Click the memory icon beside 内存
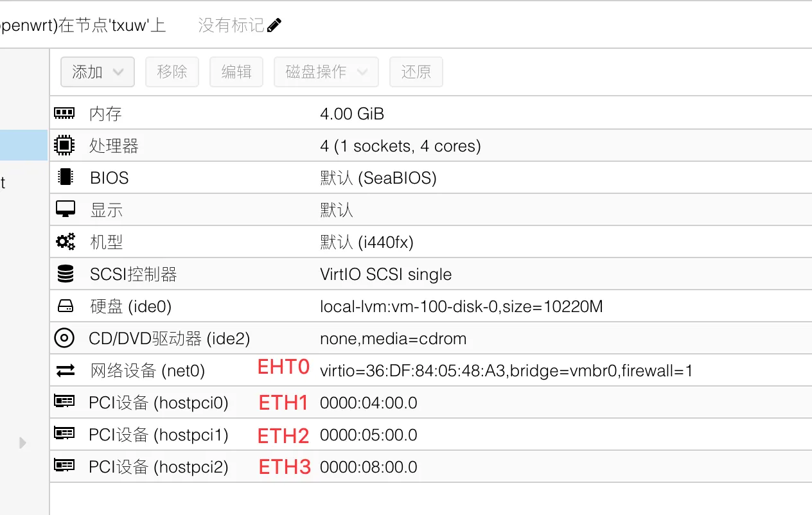Screen dimensions: 812x515 pyautogui.click(x=64, y=114)
